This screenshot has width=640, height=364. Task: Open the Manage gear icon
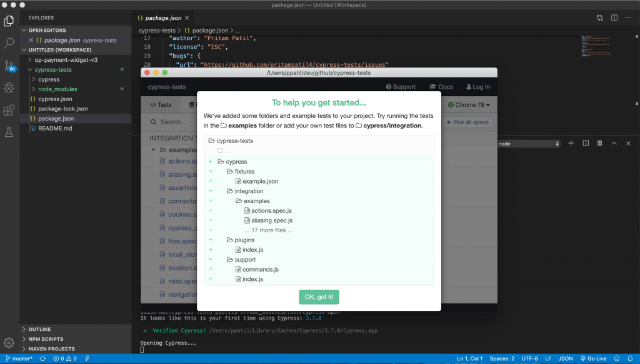pyautogui.click(x=9, y=342)
